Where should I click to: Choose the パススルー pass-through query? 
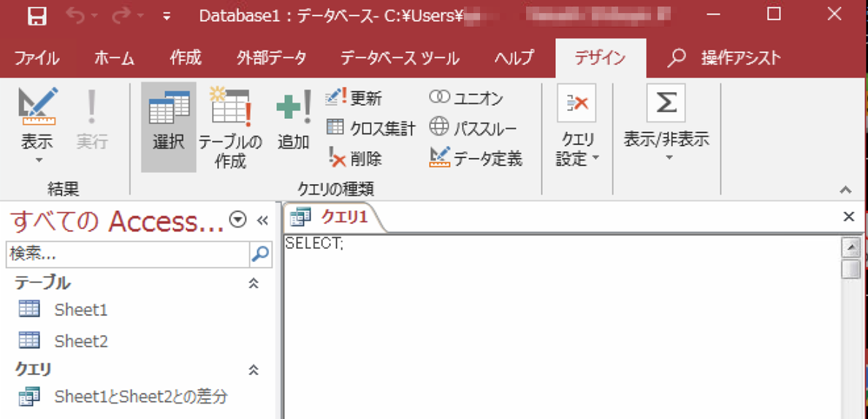click(473, 128)
